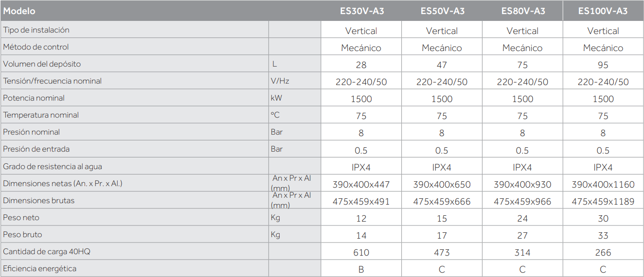
Task: Select the Eficiencia energética row label
Action: pyautogui.click(x=39, y=269)
